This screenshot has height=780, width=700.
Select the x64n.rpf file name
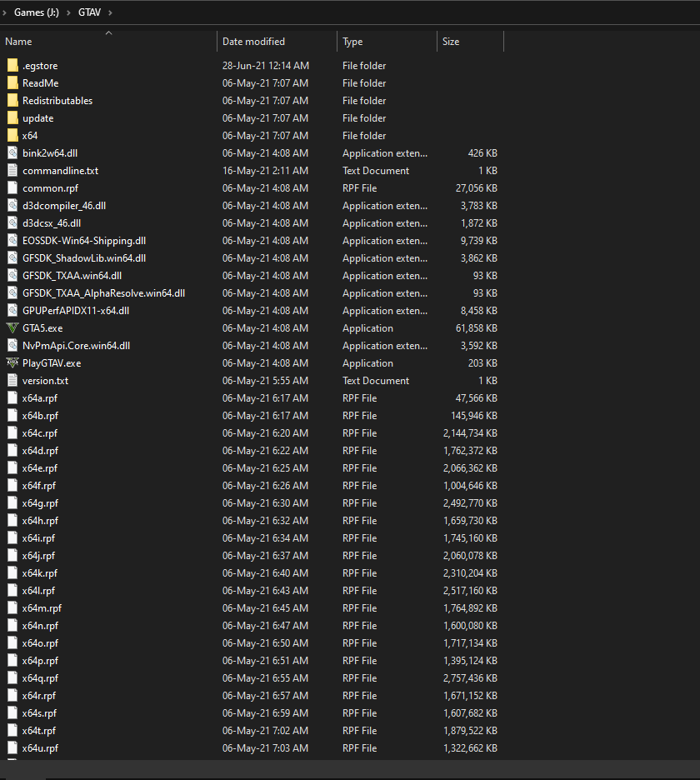40,625
